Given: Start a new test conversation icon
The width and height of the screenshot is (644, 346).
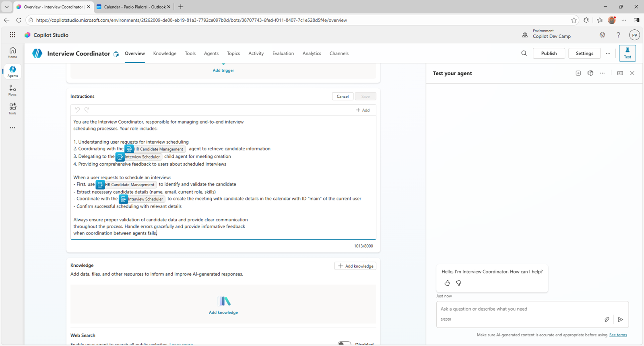Looking at the screenshot, I should coord(578,73).
